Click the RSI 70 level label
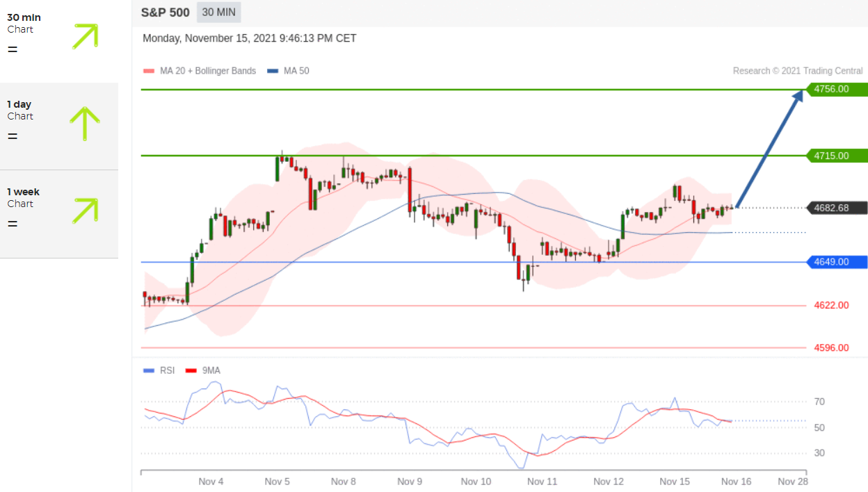This screenshot has height=492, width=868. 819,402
